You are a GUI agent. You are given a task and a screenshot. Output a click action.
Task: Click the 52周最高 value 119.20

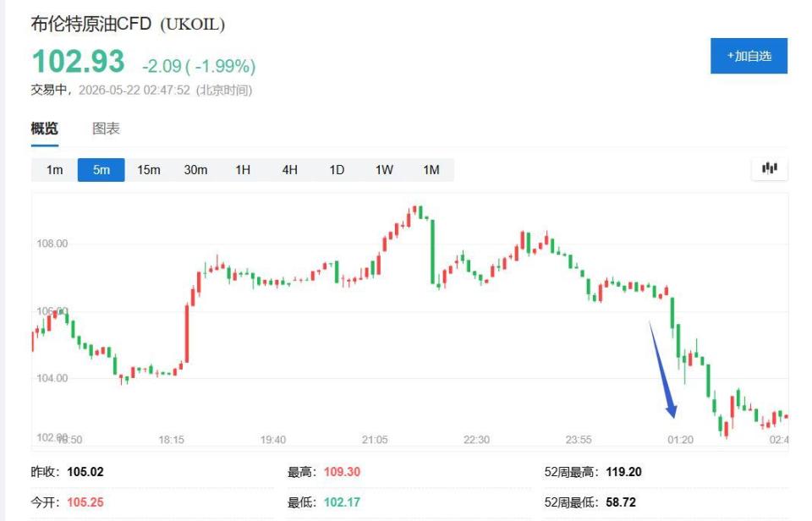623,472
